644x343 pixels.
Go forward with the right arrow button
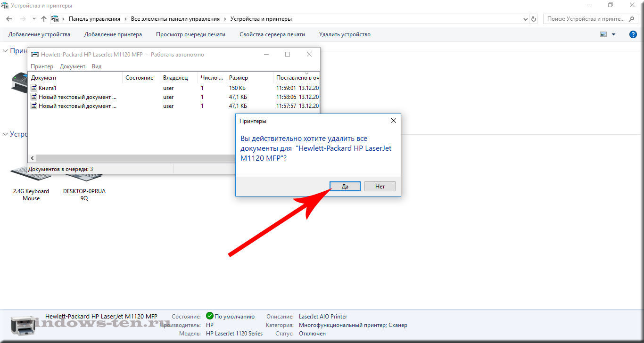[23, 19]
